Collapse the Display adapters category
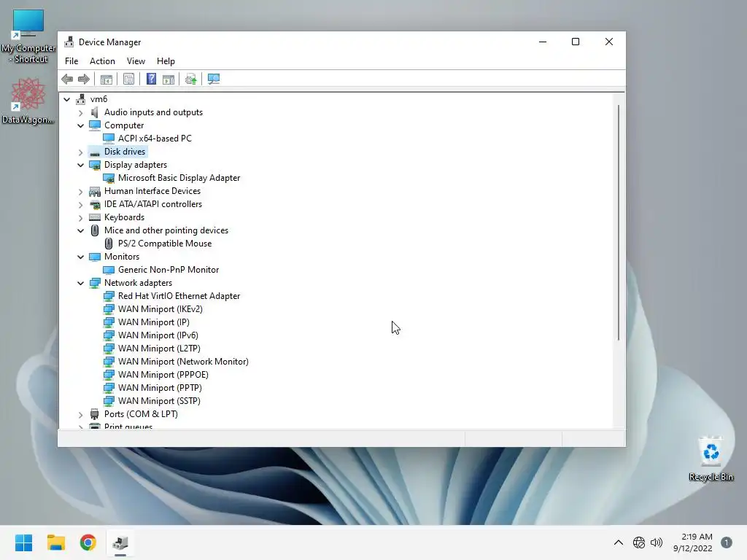This screenshot has width=747, height=560. click(80, 165)
